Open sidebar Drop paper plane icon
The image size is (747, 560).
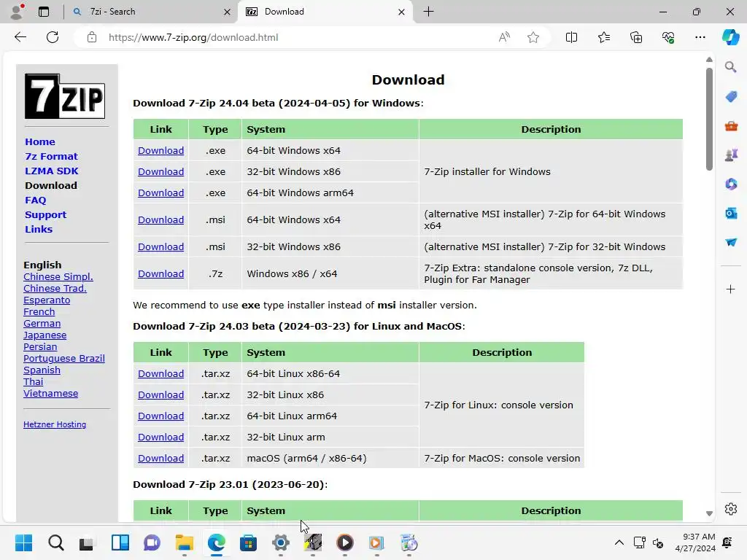pos(731,242)
